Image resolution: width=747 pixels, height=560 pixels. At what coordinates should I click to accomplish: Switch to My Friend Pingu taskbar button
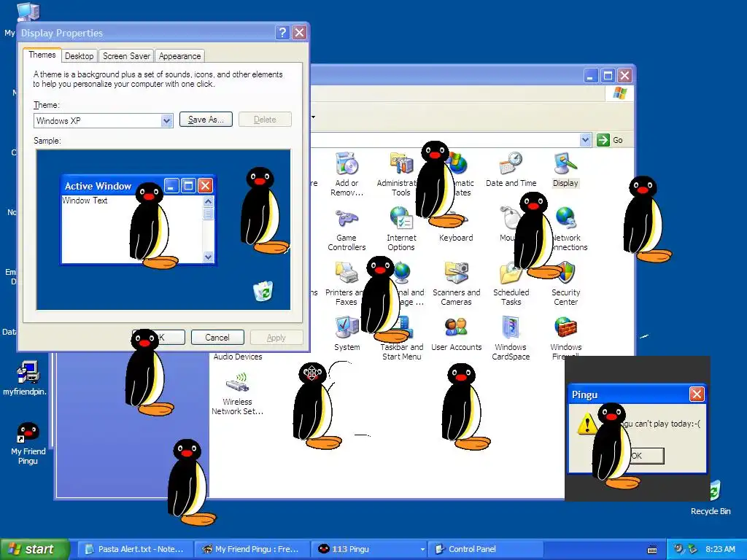tap(252, 549)
